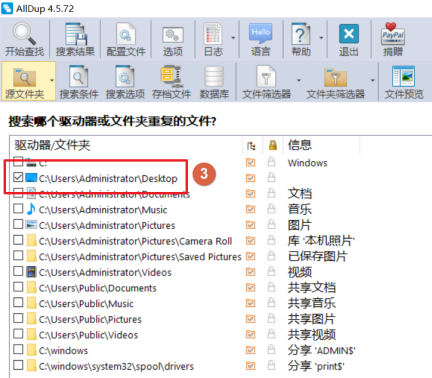The height and width of the screenshot is (378, 432).
Task: Switch to the 数据库 tab
Action: tap(214, 82)
